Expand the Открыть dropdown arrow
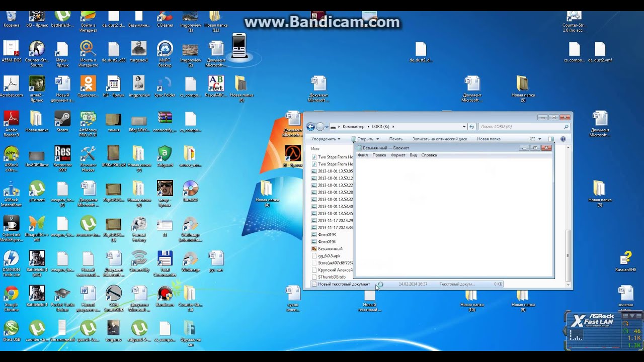The width and height of the screenshot is (644, 362). pyautogui.click(x=378, y=139)
